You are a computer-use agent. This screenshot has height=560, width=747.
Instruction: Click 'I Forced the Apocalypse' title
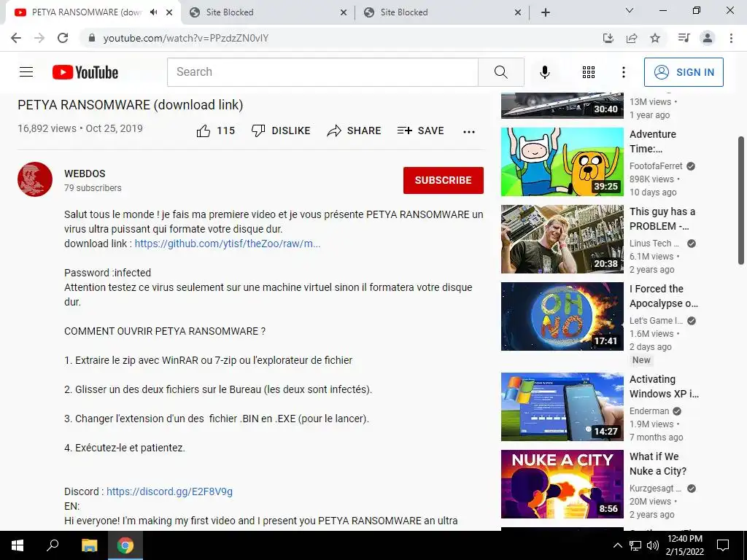tap(663, 296)
